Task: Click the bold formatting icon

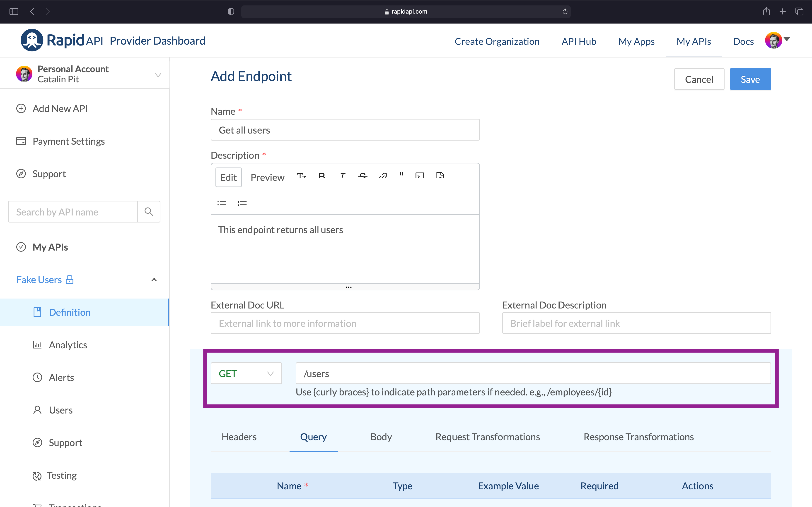Action: [x=321, y=176]
